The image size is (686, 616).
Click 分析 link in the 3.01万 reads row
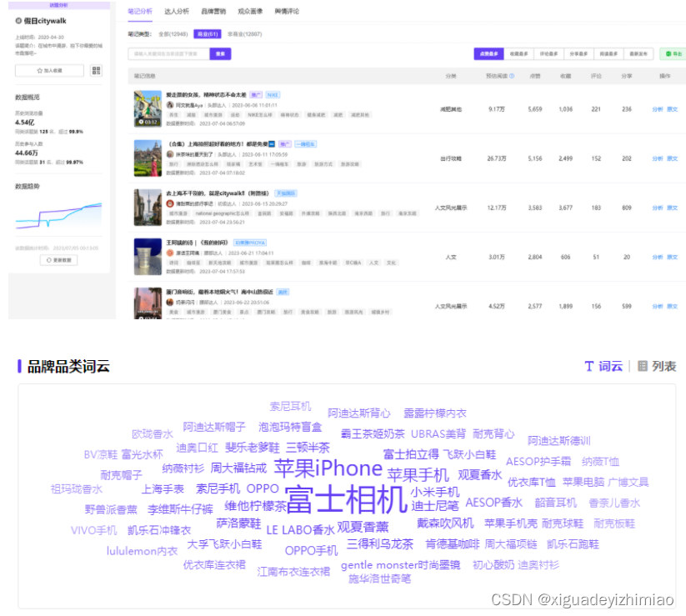pyautogui.click(x=658, y=258)
